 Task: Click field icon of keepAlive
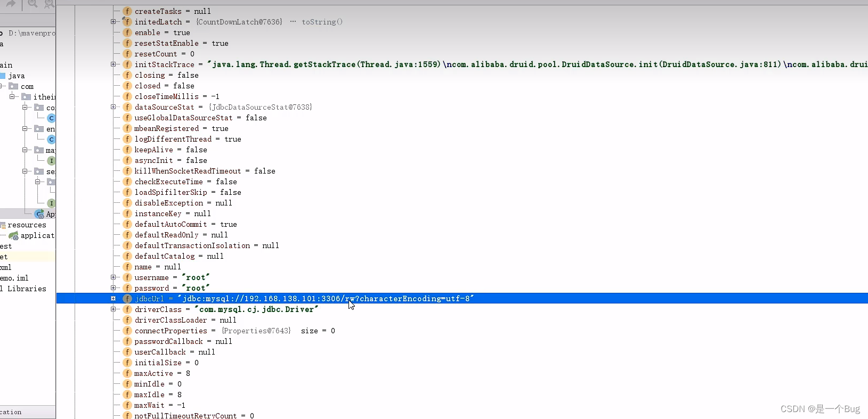(x=127, y=150)
